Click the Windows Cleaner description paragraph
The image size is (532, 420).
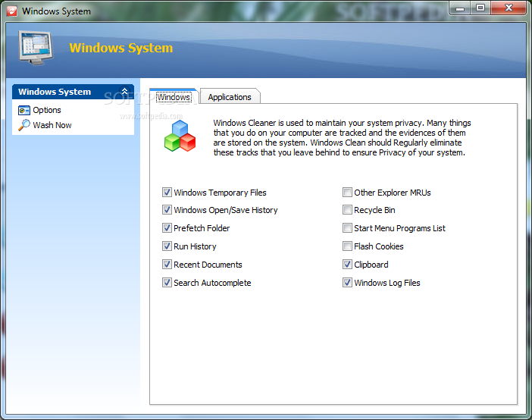342,137
